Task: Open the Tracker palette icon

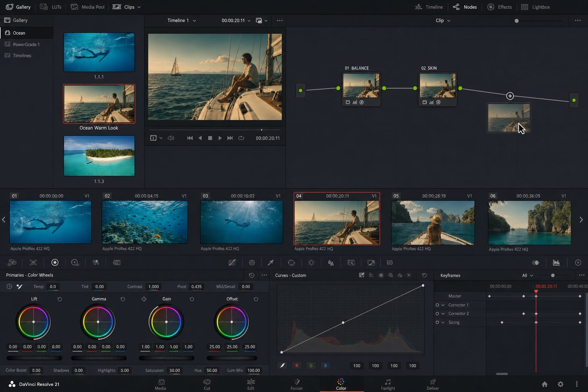Action: click(x=311, y=263)
